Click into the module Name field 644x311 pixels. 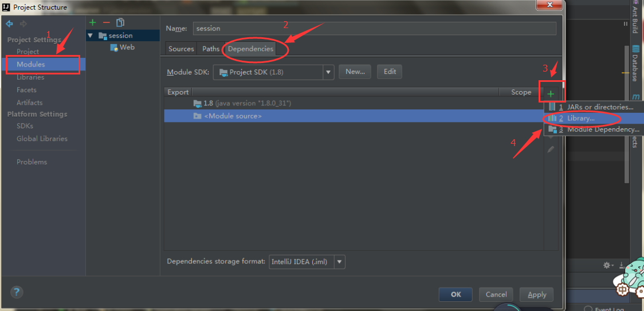click(374, 28)
